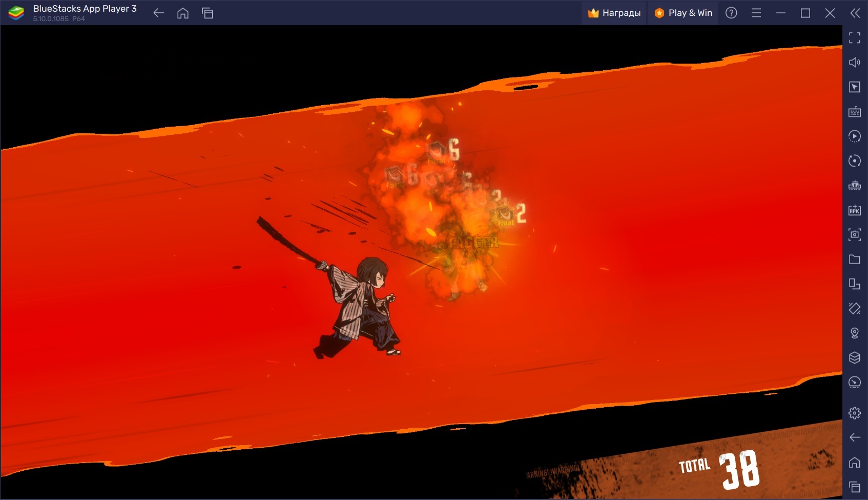The image size is (868, 500).
Task: Maximize the BlueStacks window
Action: point(805,13)
